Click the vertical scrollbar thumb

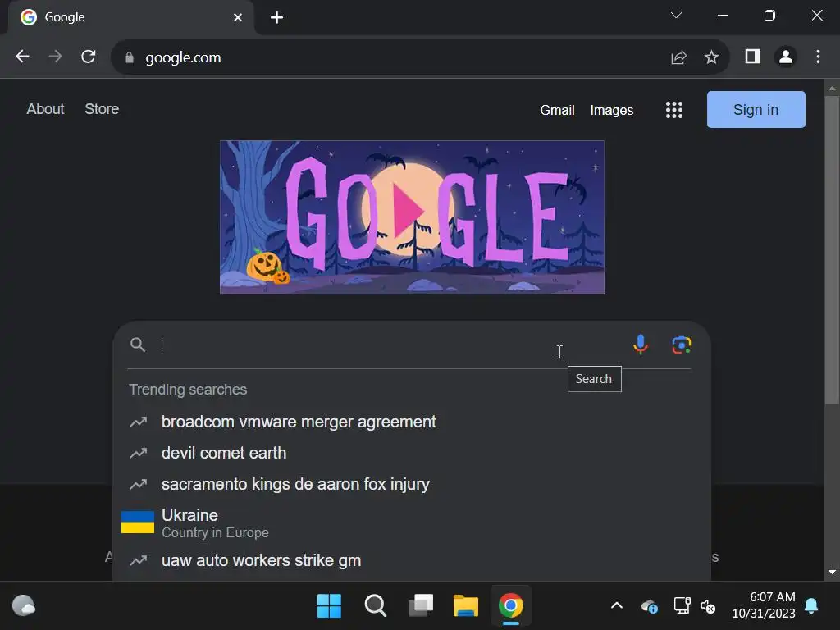click(x=832, y=250)
